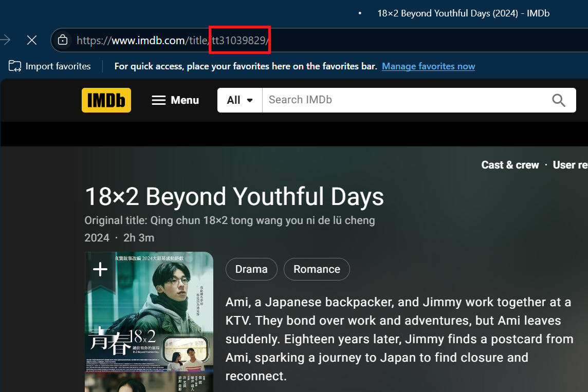View site information lock icon
The height and width of the screenshot is (392, 588).
click(63, 40)
